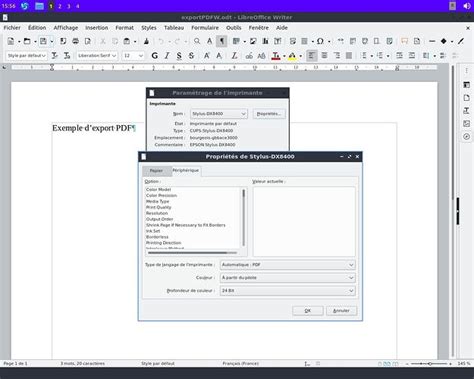Image resolution: width=474 pixels, height=379 pixels.
Task: Click the Option list horizontal scrollbar
Action: tap(192, 253)
